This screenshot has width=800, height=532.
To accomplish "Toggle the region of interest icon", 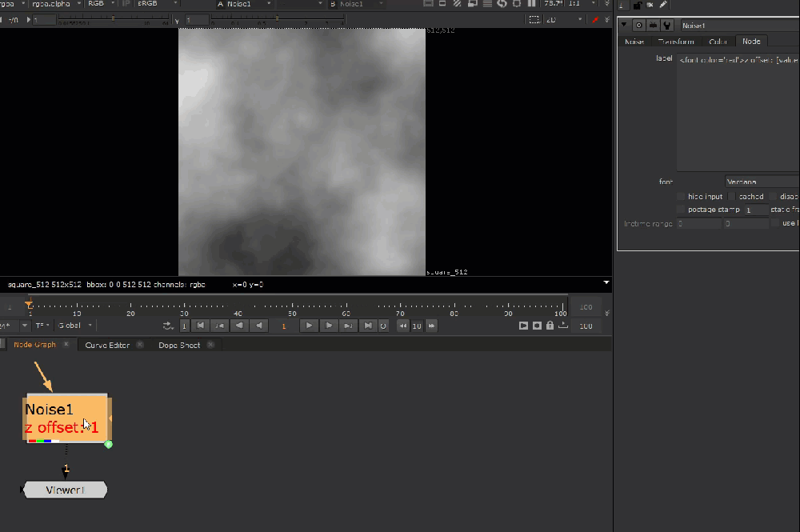I will [534, 19].
